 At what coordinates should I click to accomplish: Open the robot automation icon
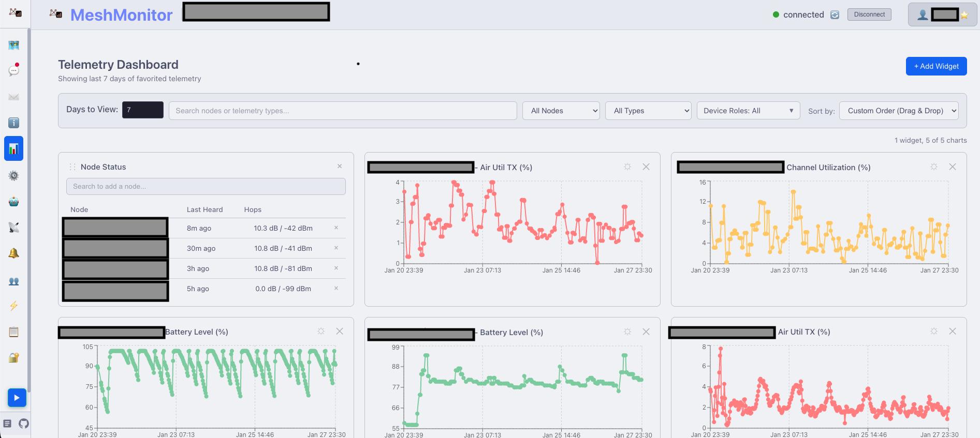point(14,202)
